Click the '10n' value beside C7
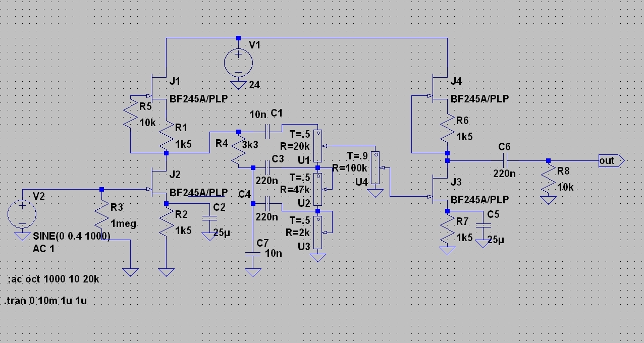This screenshot has width=644, height=343. coord(275,253)
